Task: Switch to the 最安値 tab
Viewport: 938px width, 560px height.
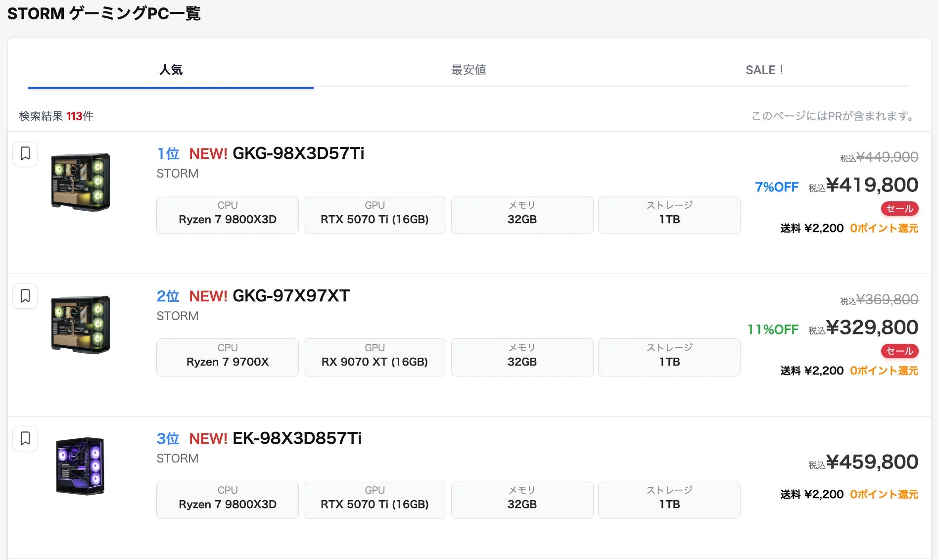Action: (468, 70)
